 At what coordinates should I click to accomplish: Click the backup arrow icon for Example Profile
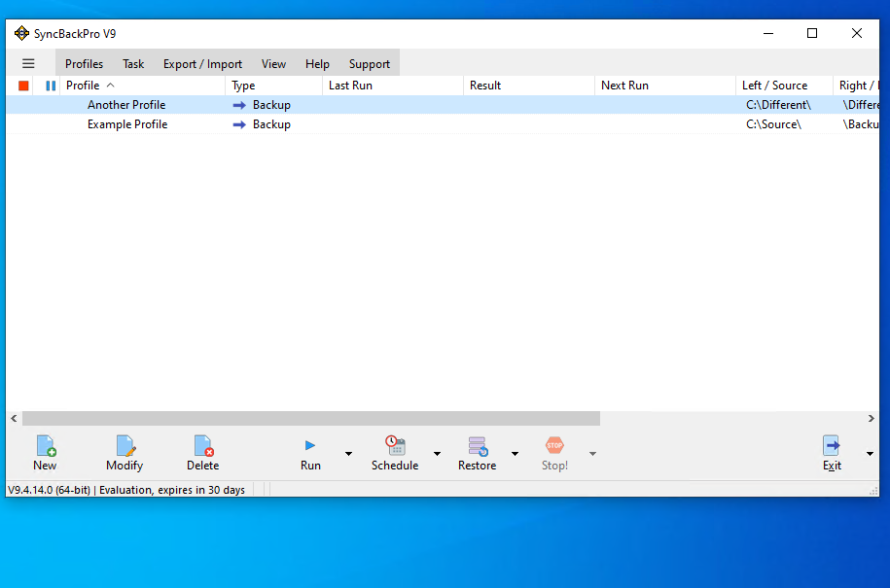[x=239, y=124]
